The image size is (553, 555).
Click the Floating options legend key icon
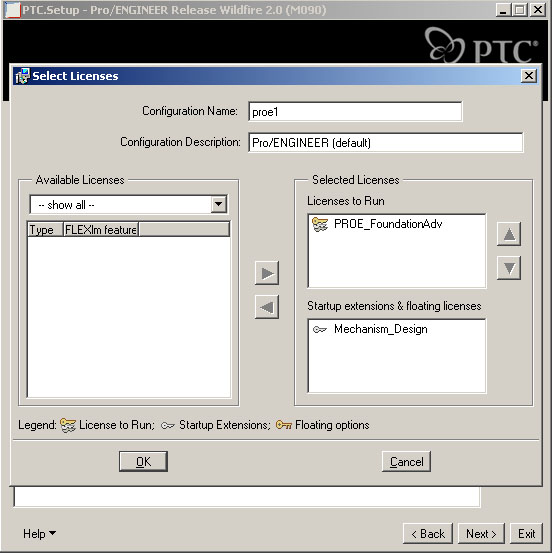[284, 425]
